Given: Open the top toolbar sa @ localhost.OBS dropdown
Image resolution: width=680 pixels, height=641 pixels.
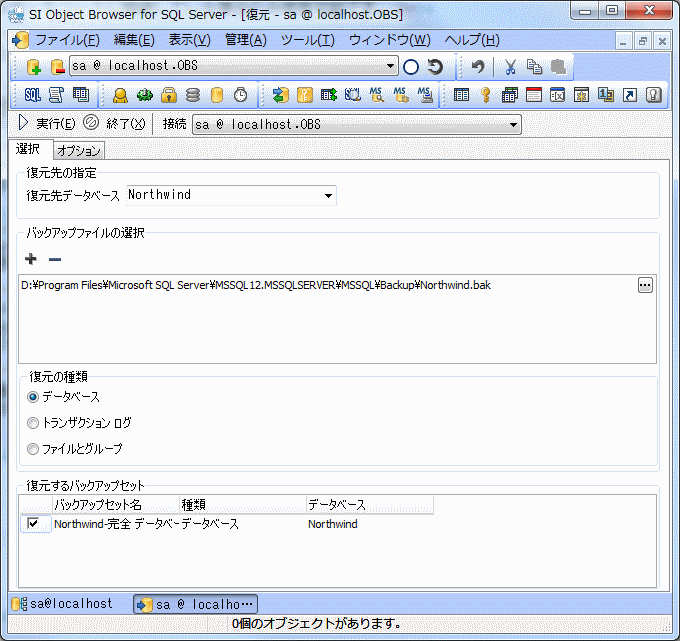Looking at the screenshot, I should pos(391,67).
